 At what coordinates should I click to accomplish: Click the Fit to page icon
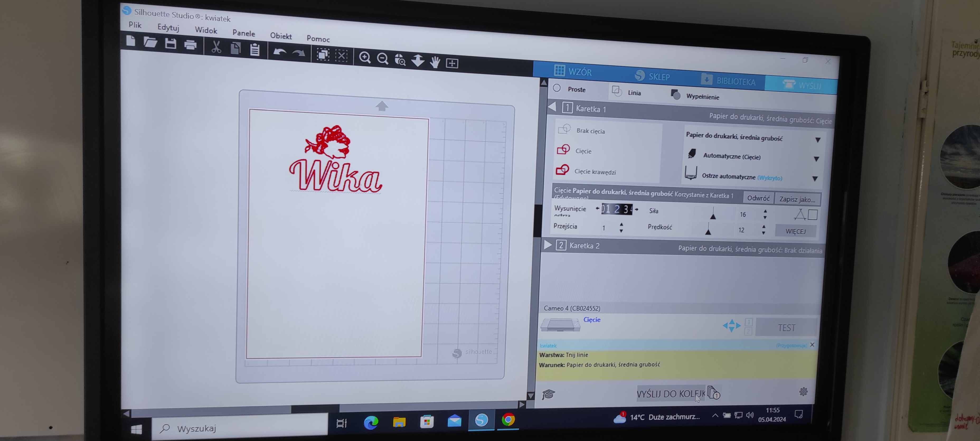452,63
